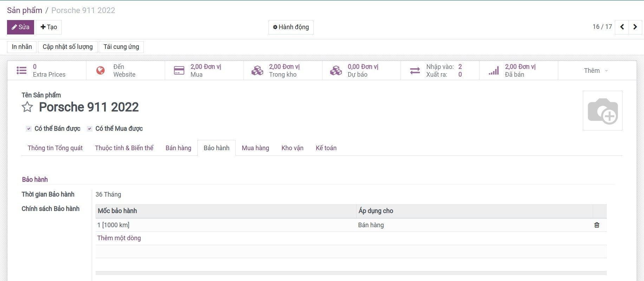
Task: Toggle the Có thể Mua được checkbox
Action: [x=90, y=129]
